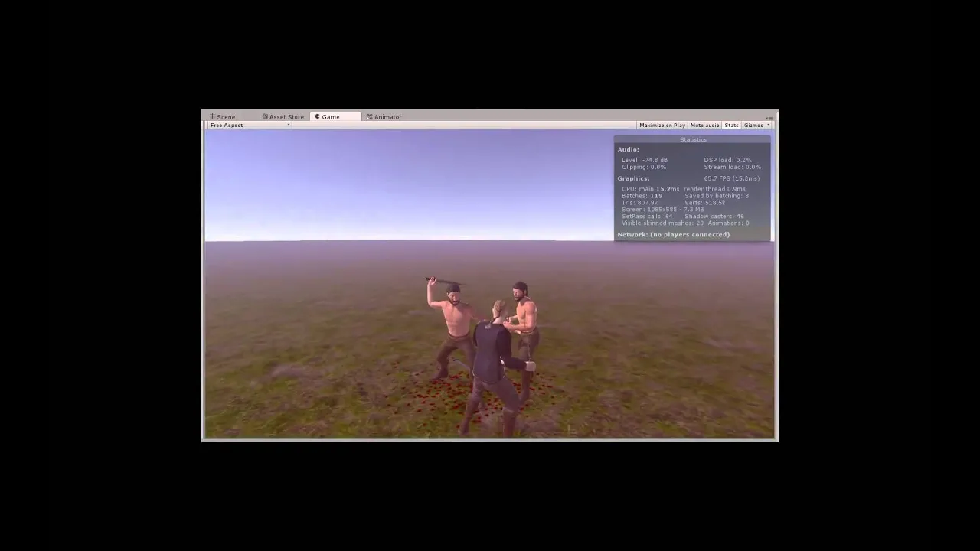The image size is (980, 551).
Task: Click the Audio heading in Statistics
Action: (x=629, y=150)
